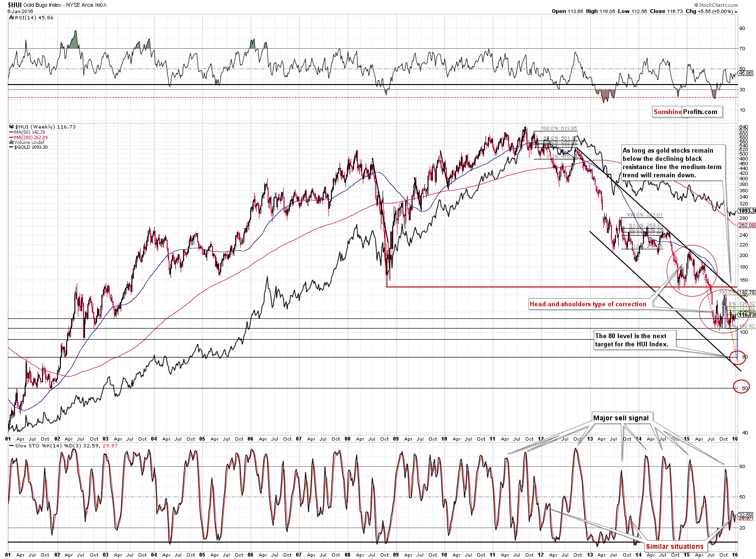The height and width of the screenshot is (559, 756).
Task: Click the 45.86 RSI axis tag
Action: point(746,73)
